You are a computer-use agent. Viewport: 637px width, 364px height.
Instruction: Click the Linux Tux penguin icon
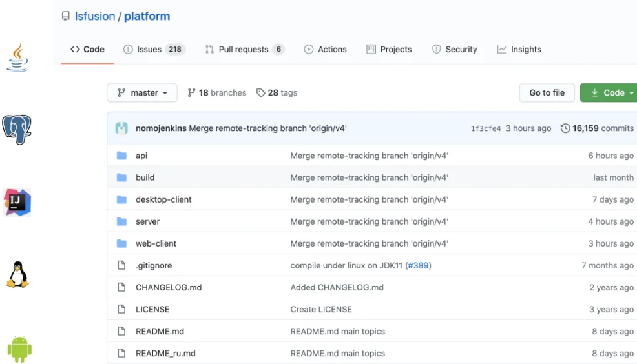click(x=17, y=274)
